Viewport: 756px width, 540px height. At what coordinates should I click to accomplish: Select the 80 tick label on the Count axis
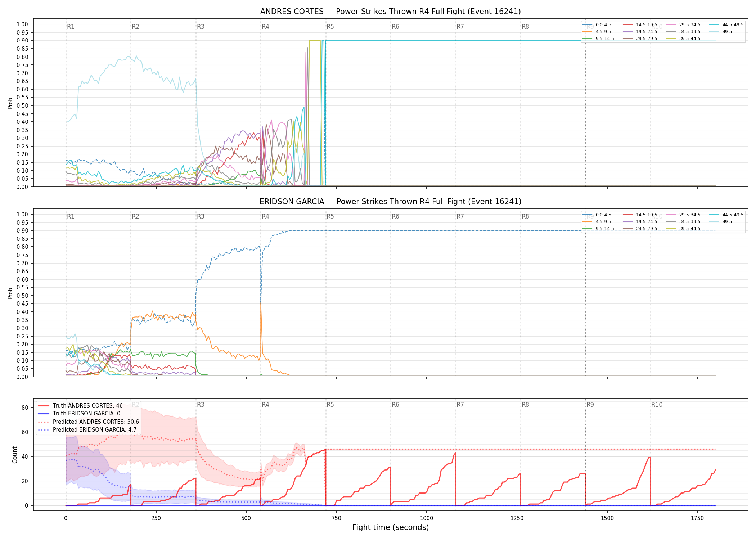click(x=25, y=408)
